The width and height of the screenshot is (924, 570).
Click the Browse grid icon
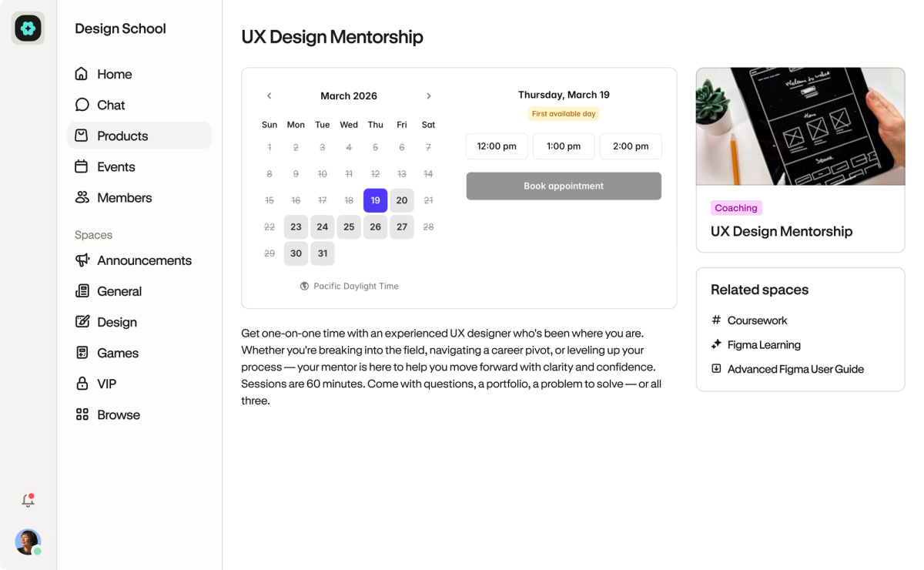82,414
